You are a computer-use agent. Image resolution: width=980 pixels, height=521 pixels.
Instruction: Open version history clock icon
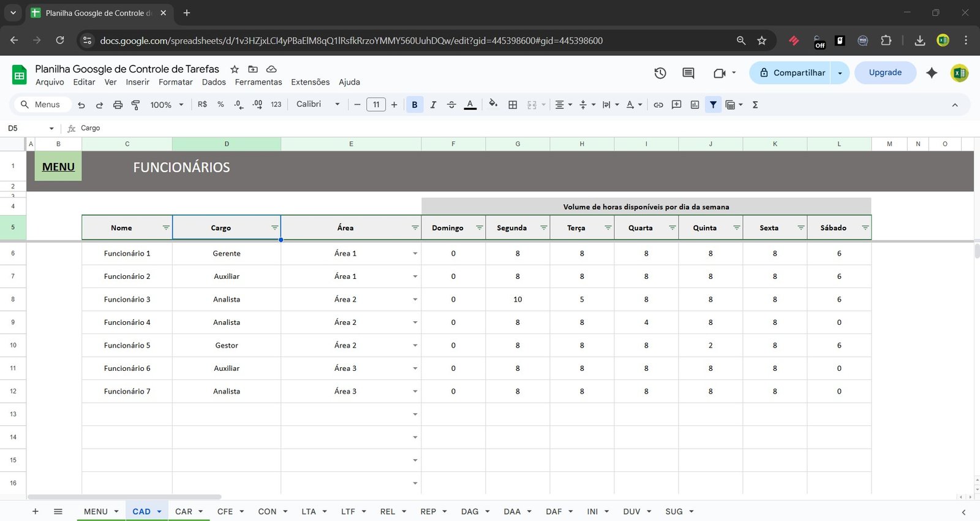click(x=660, y=73)
